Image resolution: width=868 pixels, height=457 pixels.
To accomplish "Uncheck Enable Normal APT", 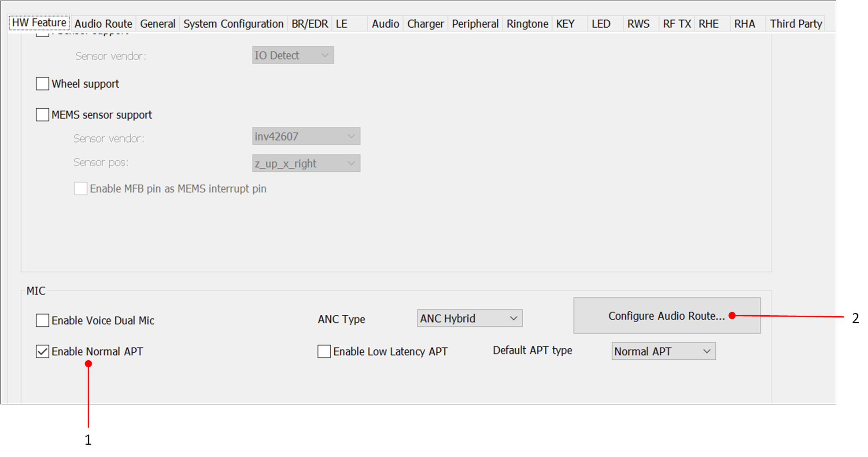I will coord(43,351).
